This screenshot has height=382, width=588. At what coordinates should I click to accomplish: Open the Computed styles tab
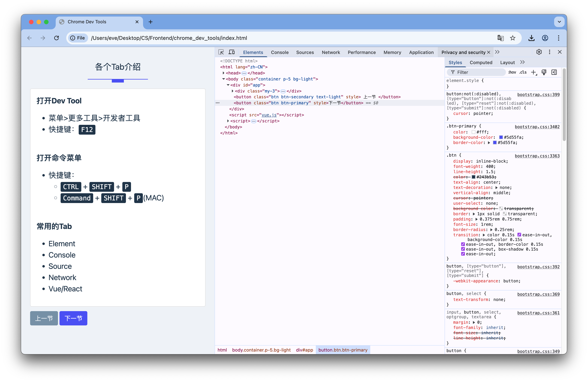pos(481,62)
